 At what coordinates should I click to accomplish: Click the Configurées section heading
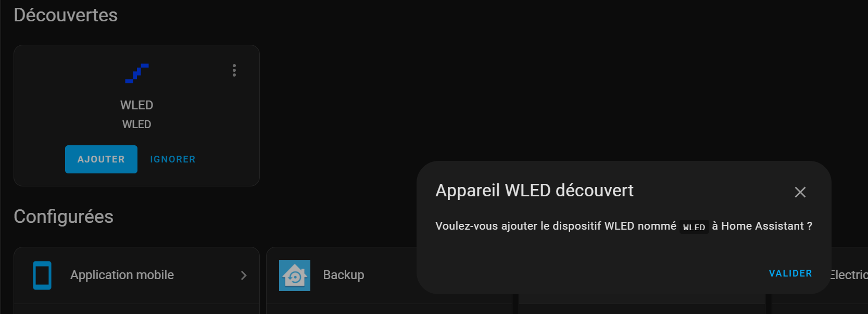[64, 217]
